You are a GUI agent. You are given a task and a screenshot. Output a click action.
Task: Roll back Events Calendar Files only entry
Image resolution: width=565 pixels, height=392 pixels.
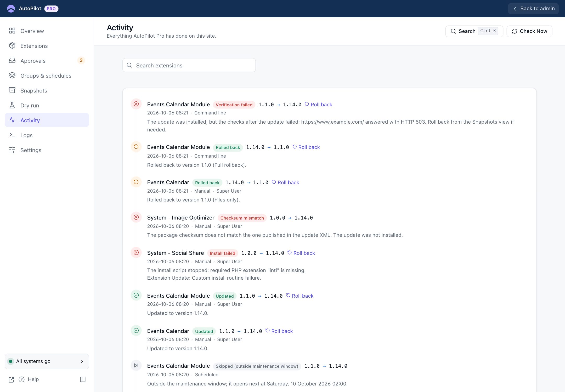coord(285,182)
